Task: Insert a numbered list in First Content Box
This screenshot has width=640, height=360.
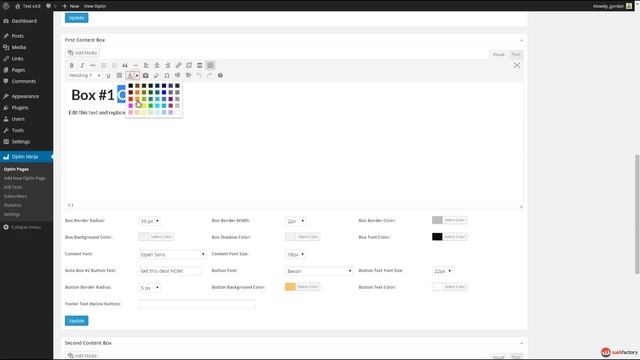Action: tap(114, 65)
